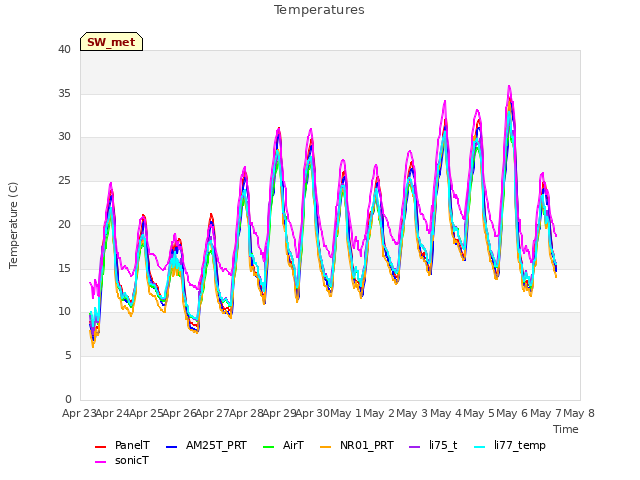Toggle the AirT legend entry
This screenshot has width=640, height=480.
(284, 445)
